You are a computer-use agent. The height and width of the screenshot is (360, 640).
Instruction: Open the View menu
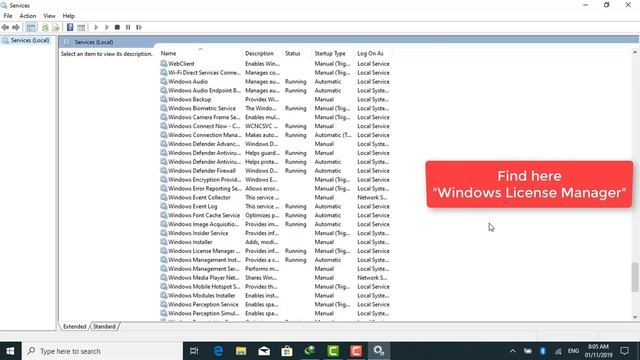coord(49,16)
